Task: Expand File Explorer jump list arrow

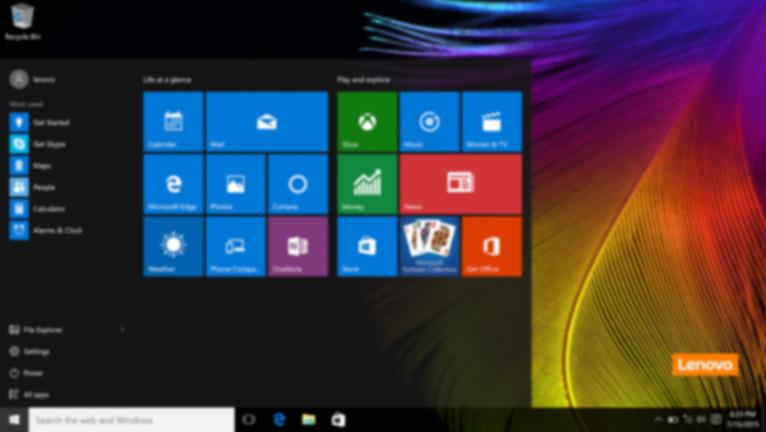Action: [123, 330]
